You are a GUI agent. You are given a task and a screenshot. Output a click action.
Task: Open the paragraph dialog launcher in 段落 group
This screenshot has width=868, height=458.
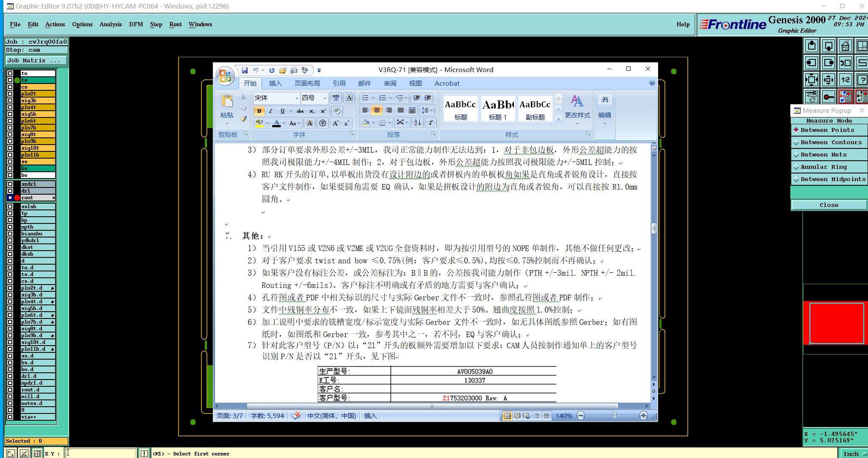point(433,134)
